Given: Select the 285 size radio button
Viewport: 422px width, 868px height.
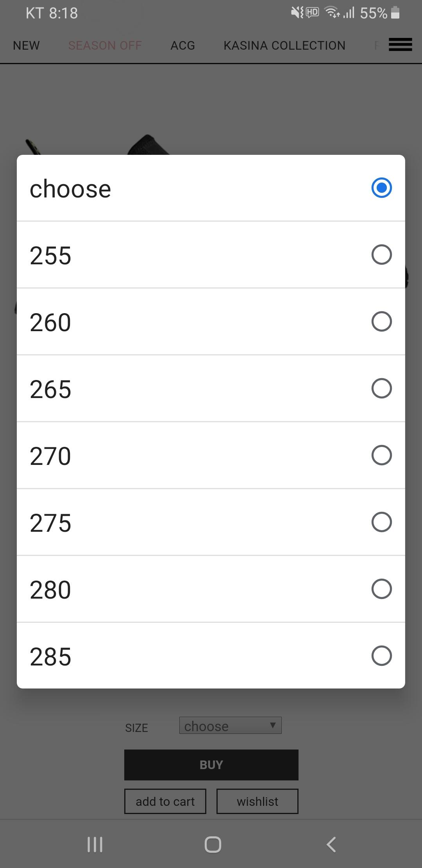Looking at the screenshot, I should coord(381,656).
